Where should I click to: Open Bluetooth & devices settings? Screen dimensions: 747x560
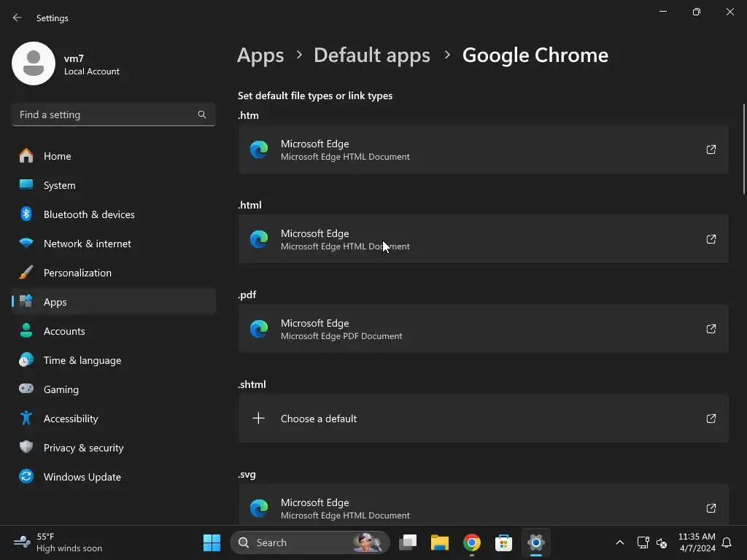(x=113, y=214)
